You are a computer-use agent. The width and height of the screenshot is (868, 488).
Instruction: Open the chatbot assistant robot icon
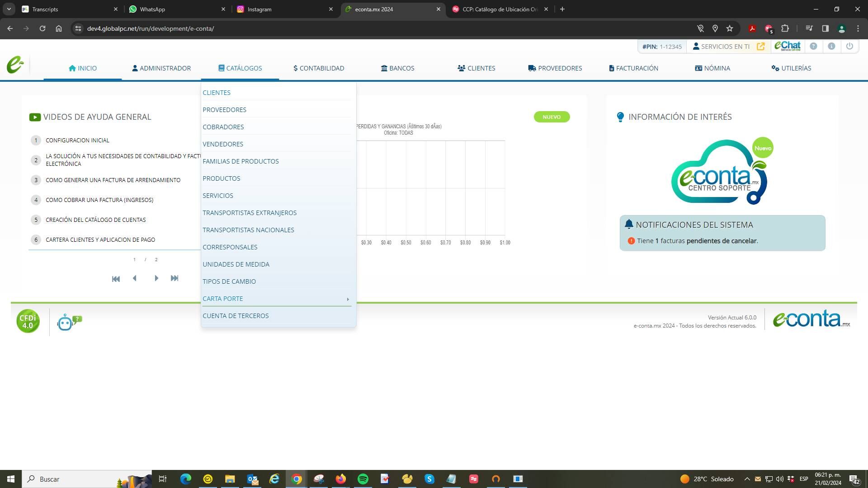(69, 322)
